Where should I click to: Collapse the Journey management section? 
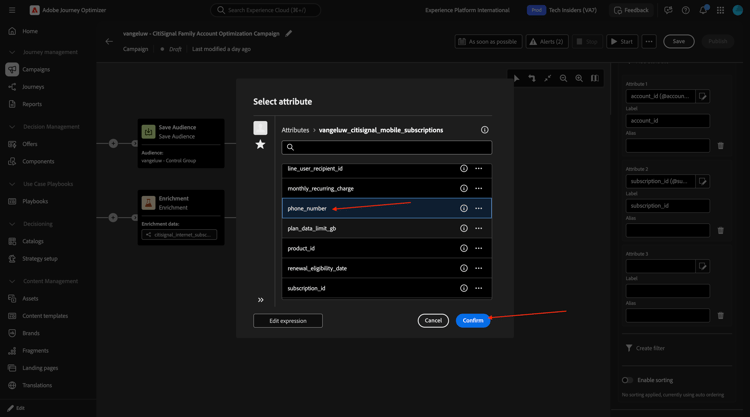(12, 52)
